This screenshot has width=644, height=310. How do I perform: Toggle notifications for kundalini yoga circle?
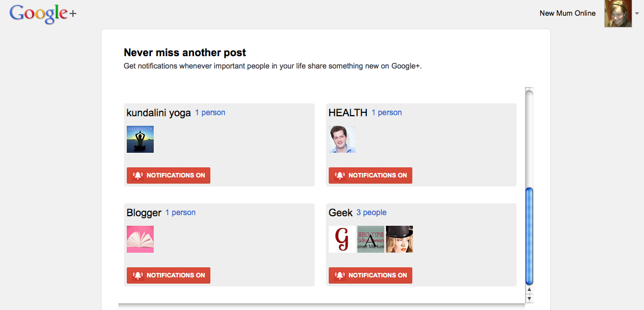click(x=168, y=175)
